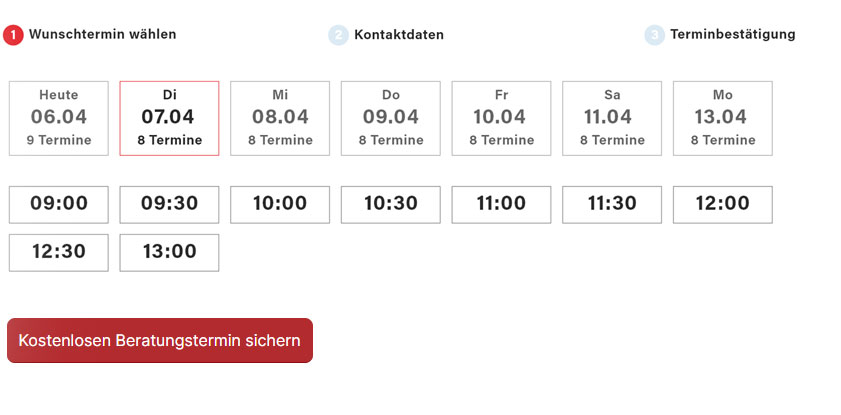Select the 10:30 appointment time

(391, 204)
